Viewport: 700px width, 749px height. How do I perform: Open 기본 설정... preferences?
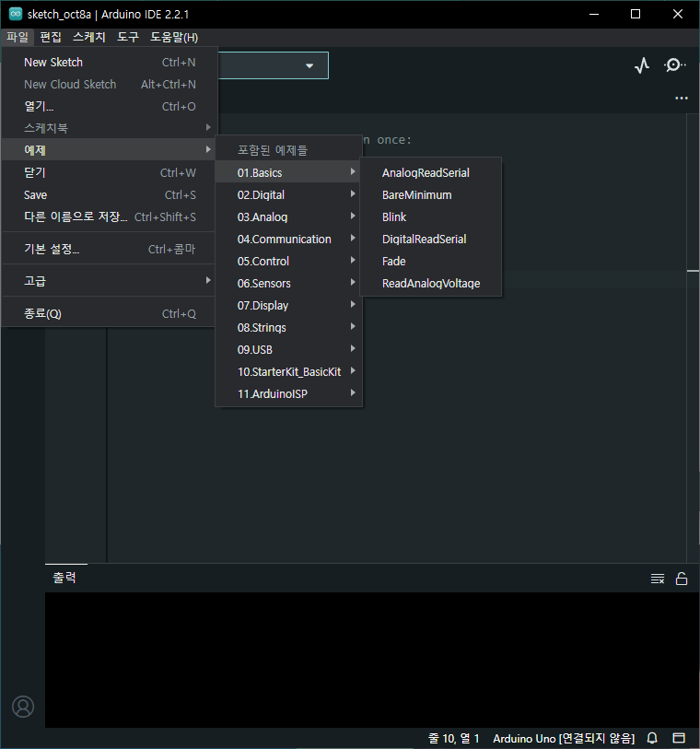point(110,249)
